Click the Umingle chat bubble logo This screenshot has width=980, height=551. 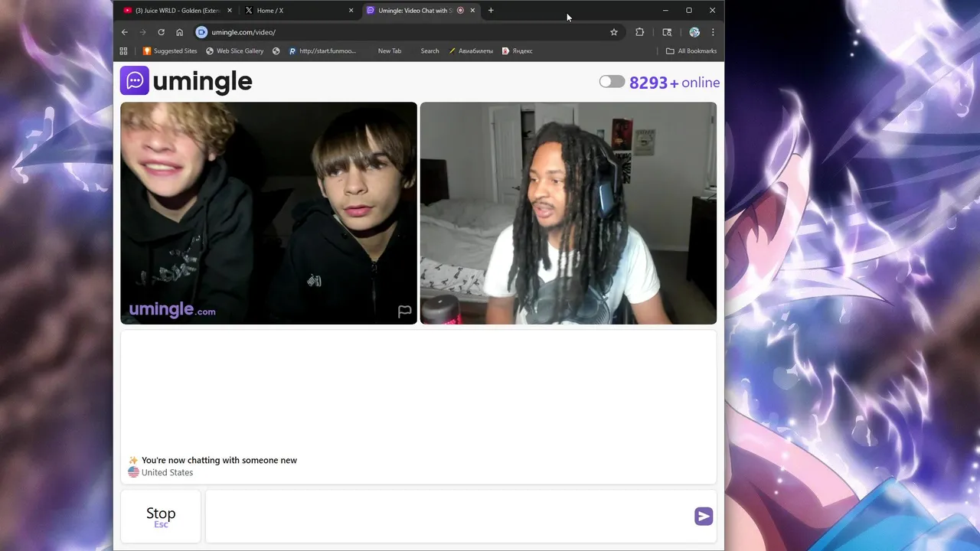(135, 80)
